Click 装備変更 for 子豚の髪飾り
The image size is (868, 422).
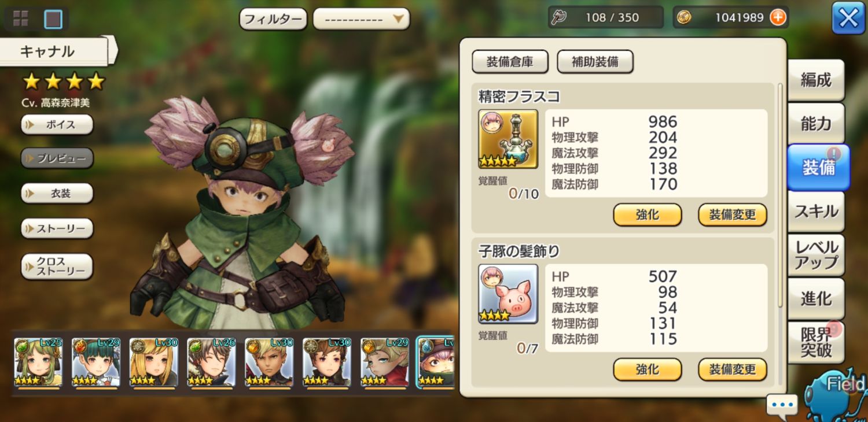[x=733, y=369]
